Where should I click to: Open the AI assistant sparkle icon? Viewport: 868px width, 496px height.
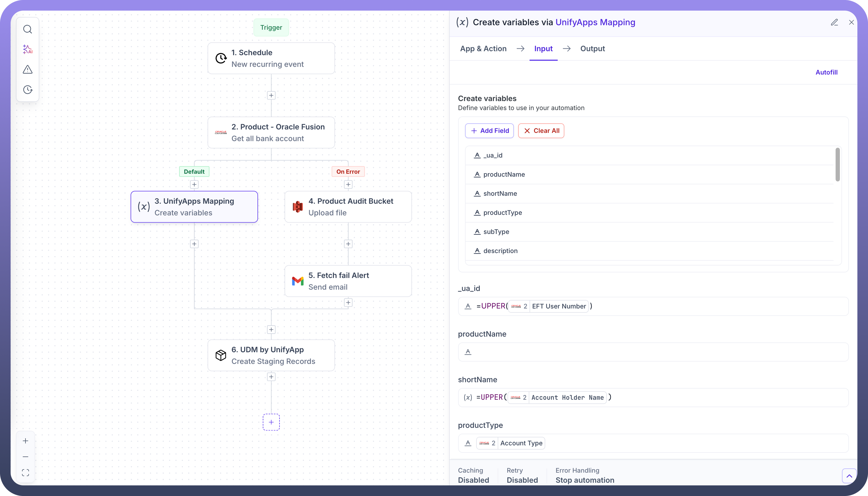(28, 49)
